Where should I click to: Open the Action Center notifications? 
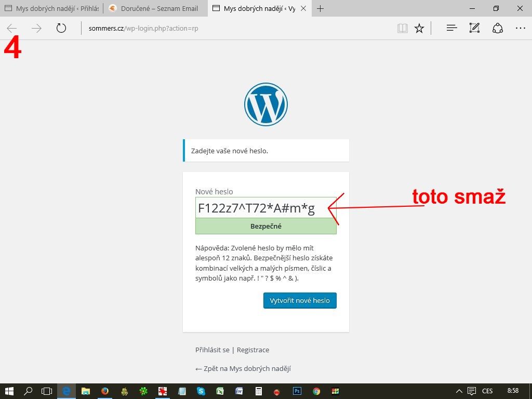pos(472,391)
